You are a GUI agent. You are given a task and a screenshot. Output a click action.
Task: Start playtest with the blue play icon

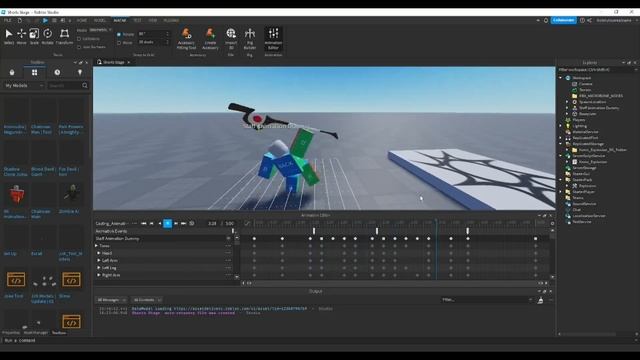(45, 20)
